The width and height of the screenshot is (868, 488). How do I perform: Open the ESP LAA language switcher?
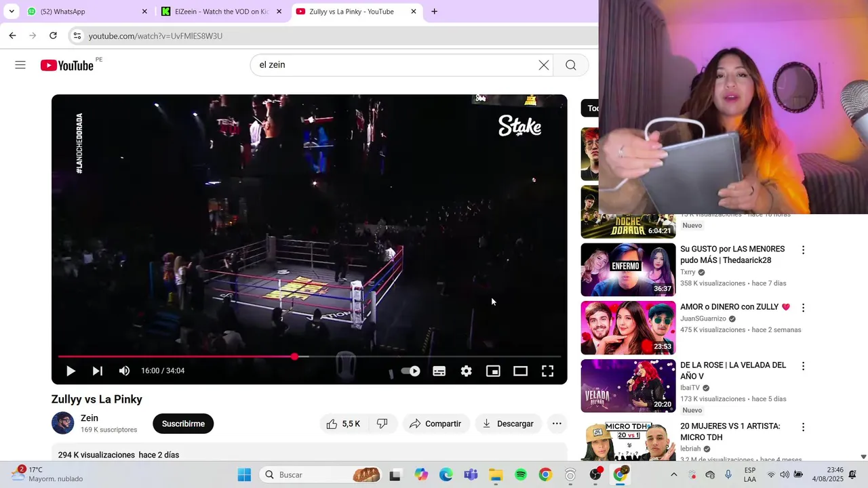pos(750,474)
